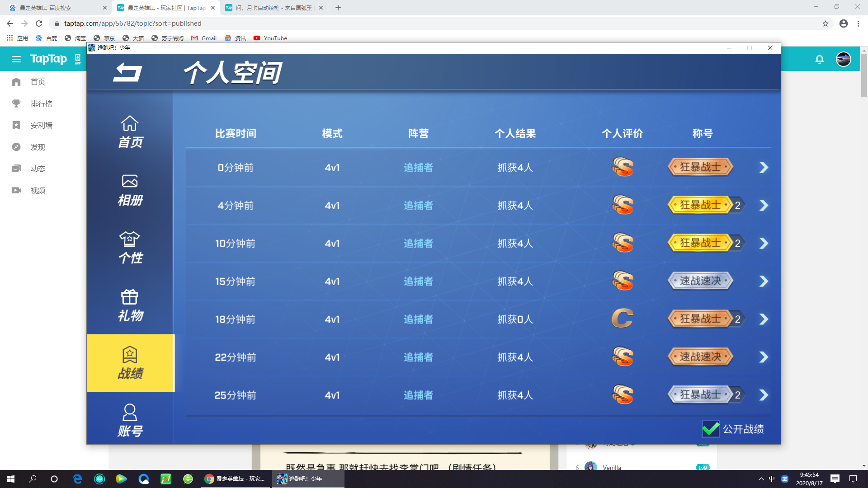The height and width of the screenshot is (488, 868).
Task: Go to 排行榜 in TapTap sidebar
Action: point(41,104)
